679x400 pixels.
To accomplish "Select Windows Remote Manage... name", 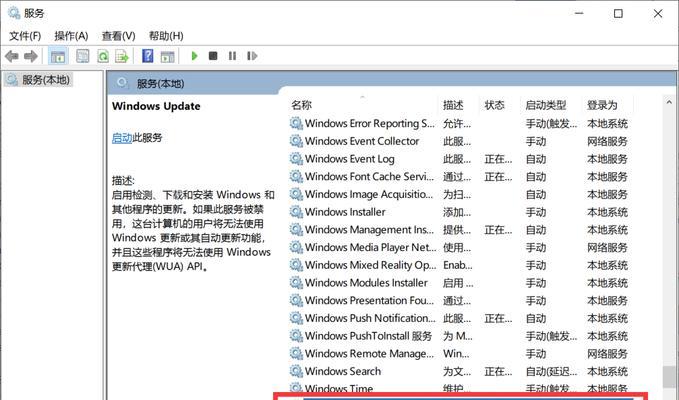I will click(x=369, y=354).
